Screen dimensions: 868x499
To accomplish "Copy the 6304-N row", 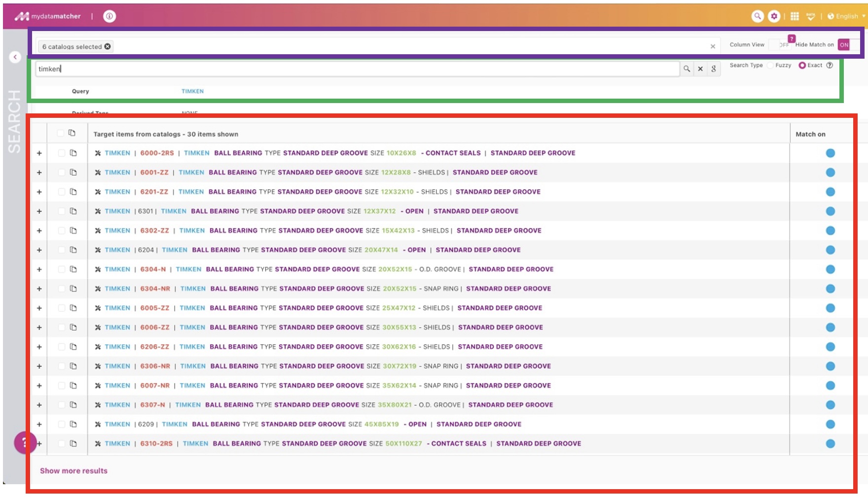I will point(73,269).
